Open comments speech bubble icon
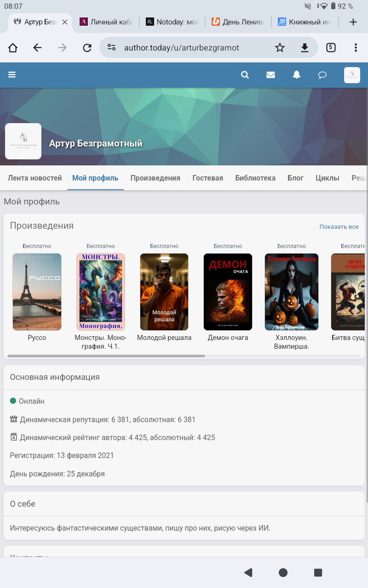Screen dimensions: 368x588 click(x=322, y=75)
